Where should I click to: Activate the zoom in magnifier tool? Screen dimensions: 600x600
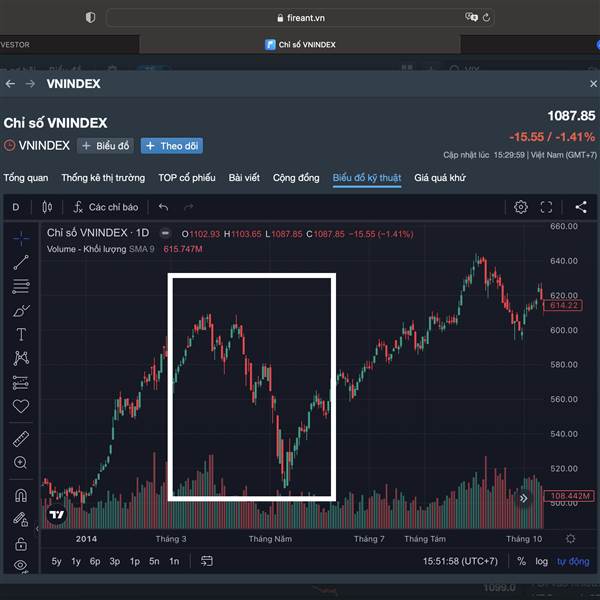21,463
